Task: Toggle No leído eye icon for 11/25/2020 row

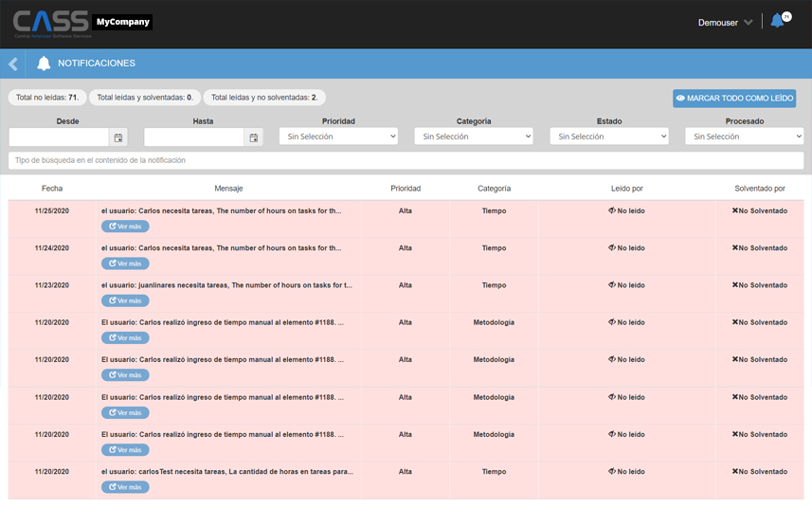Action: coord(612,210)
